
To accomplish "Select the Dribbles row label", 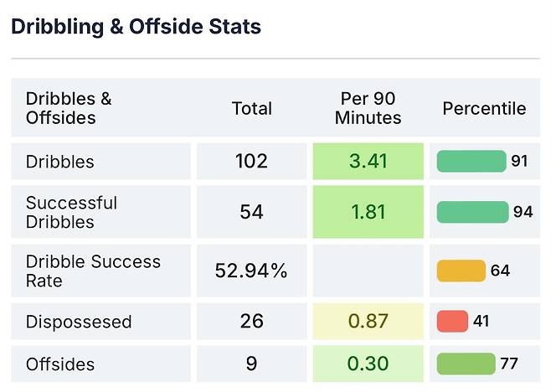I will pos(60,161).
